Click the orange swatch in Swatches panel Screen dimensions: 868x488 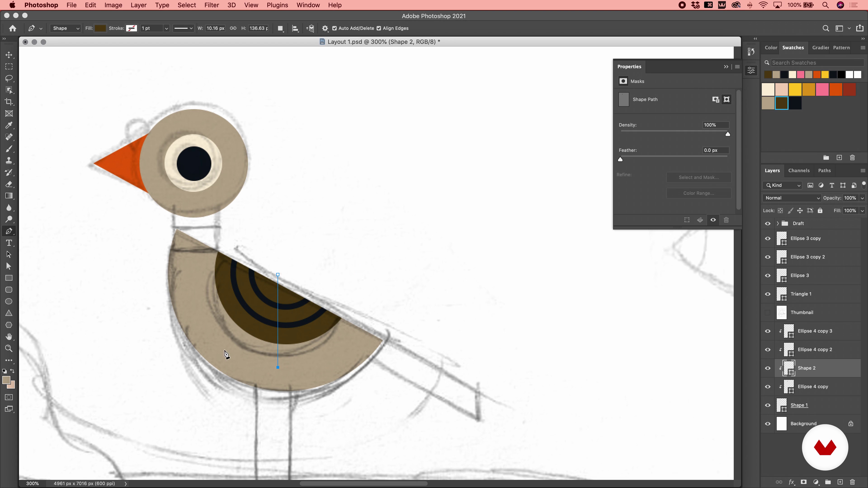(x=836, y=90)
